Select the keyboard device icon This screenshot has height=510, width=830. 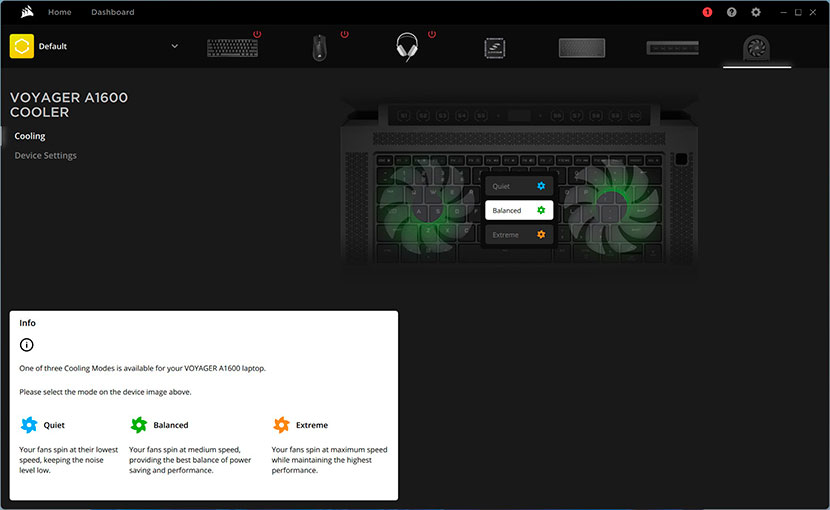[x=232, y=48]
